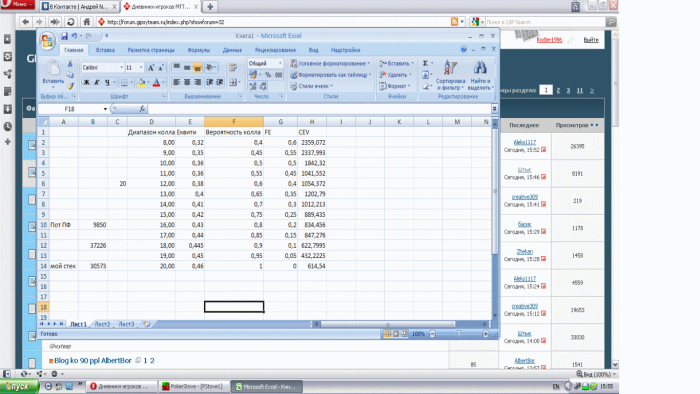Switch to sheet tab Лист2
Screen dimensions: 700x394
(102, 324)
